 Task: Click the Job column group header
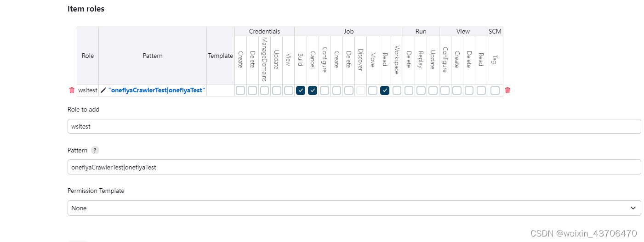[348, 31]
